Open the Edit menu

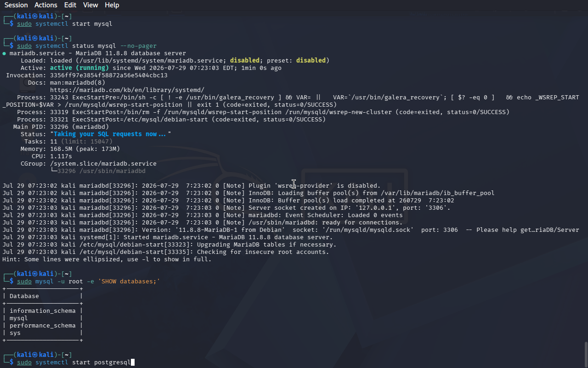click(x=70, y=5)
